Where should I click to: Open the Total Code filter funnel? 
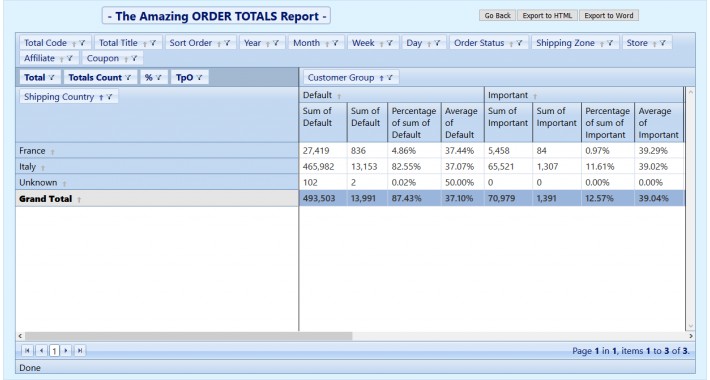point(82,43)
